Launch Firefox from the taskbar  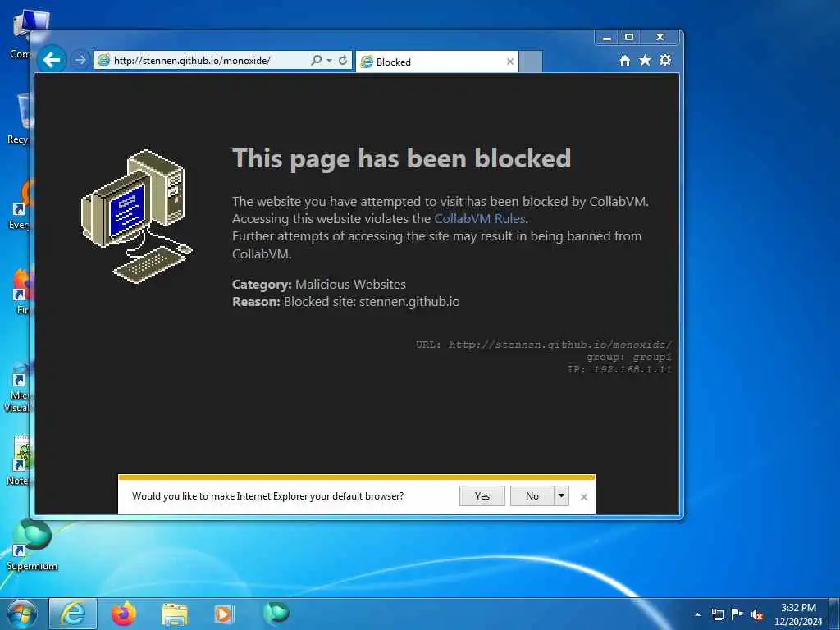click(x=124, y=614)
